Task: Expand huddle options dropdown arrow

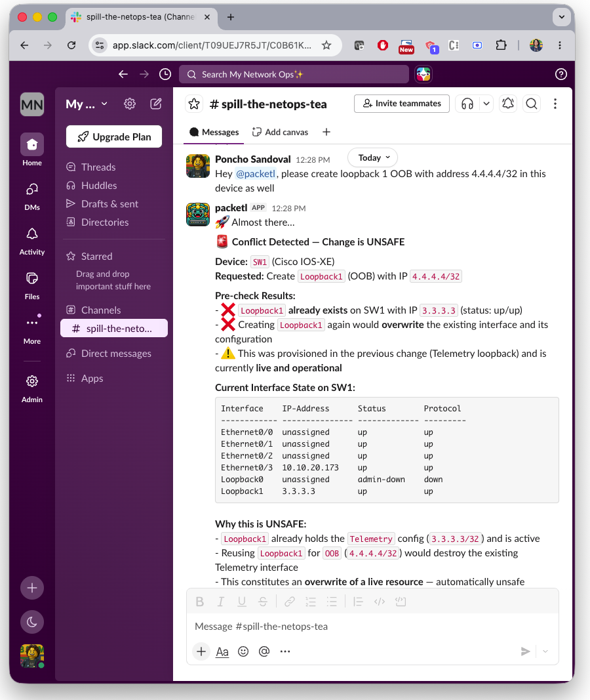Action: [x=486, y=104]
